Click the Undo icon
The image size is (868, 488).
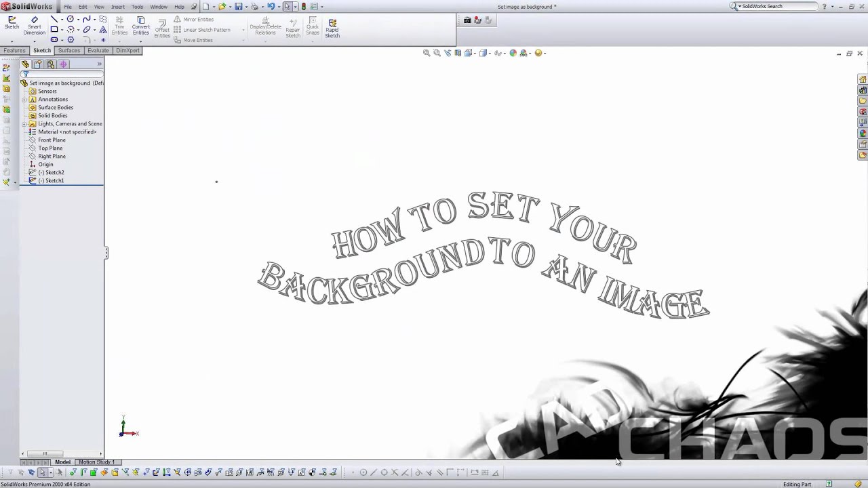(x=271, y=7)
